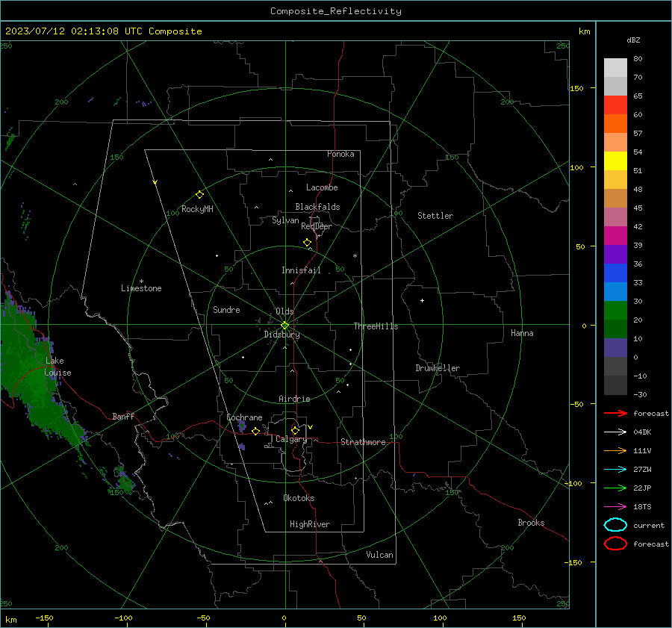Click the Brooks label
Viewport: 672px width, 628px height.
point(531,523)
